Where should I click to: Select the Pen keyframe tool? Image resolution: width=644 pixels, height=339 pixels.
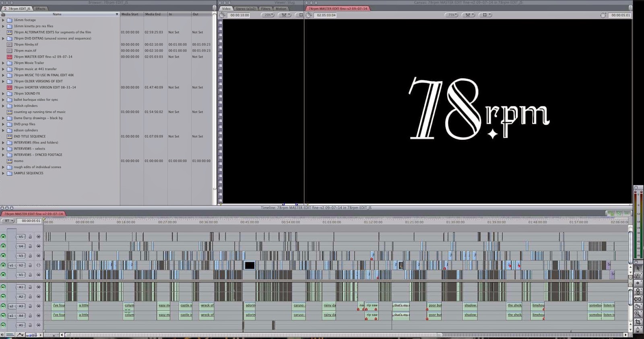pyautogui.click(x=638, y=329)
